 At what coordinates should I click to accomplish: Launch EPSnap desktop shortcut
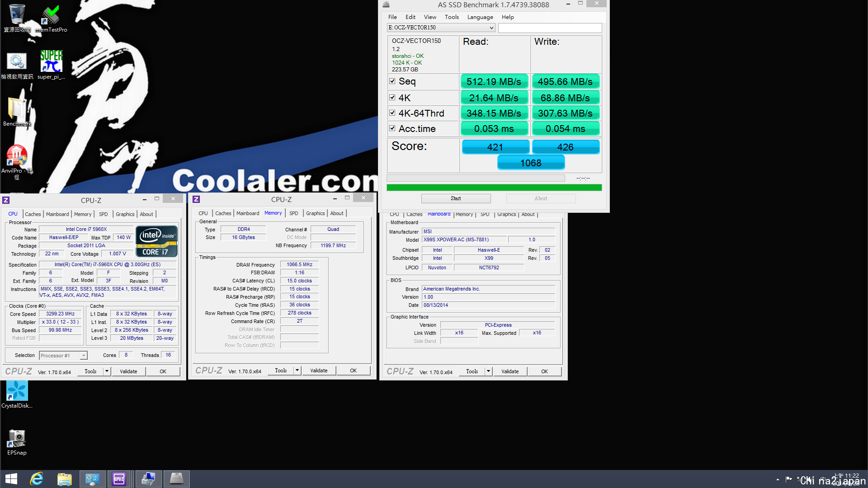[x=17, y=442]
